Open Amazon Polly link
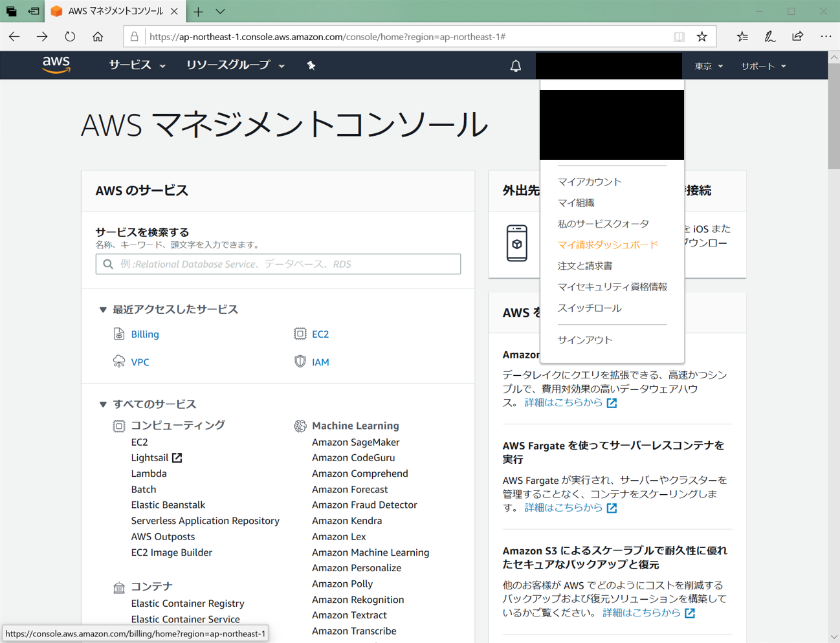The width and height of the screenshot is (840, 643). click(x=342, y=583)
